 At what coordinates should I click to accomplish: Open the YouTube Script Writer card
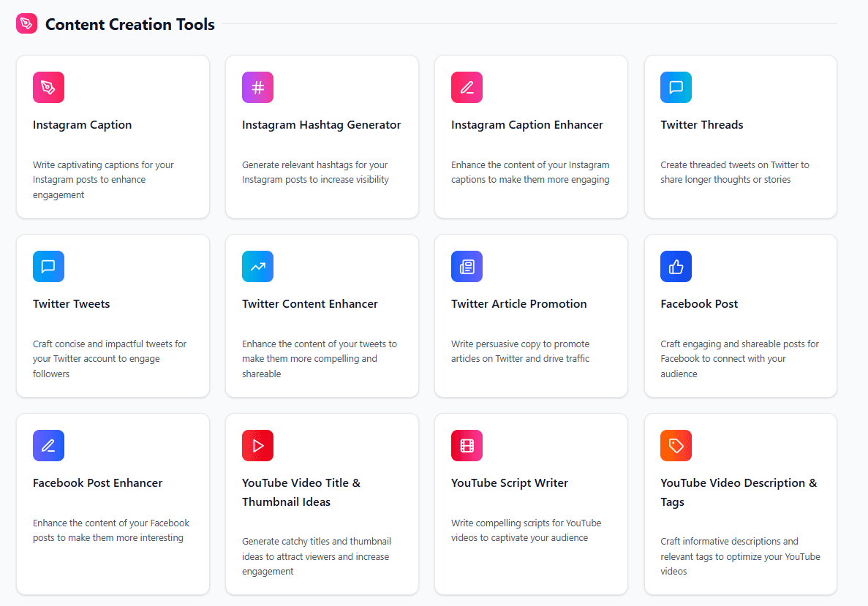pyautogui.click(x=531, y=504)
